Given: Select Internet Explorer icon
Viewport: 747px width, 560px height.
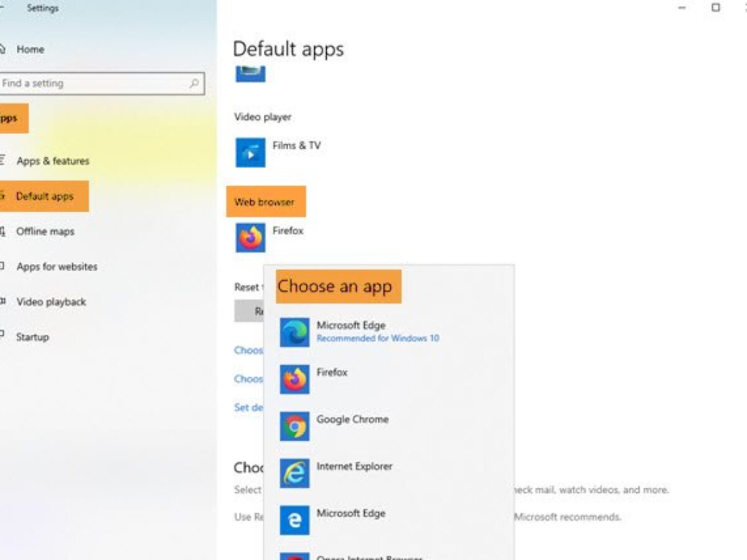Looking at the screenshot, I should click(x=294, y=473).
